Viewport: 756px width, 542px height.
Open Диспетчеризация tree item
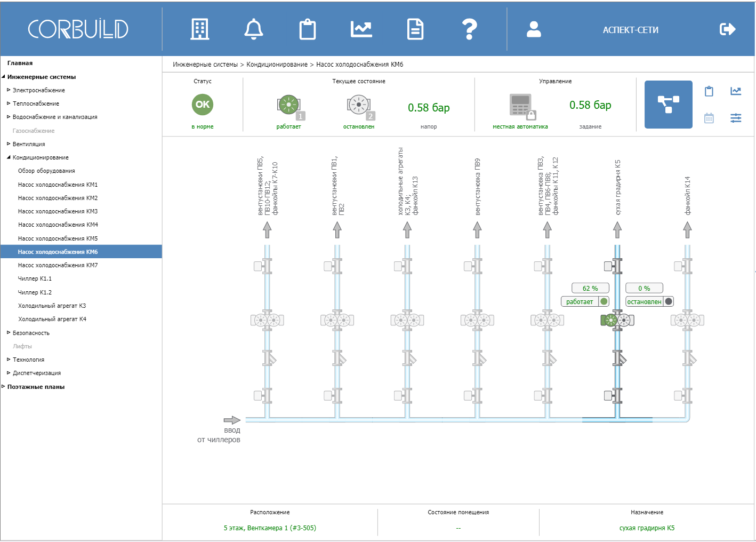37,373
